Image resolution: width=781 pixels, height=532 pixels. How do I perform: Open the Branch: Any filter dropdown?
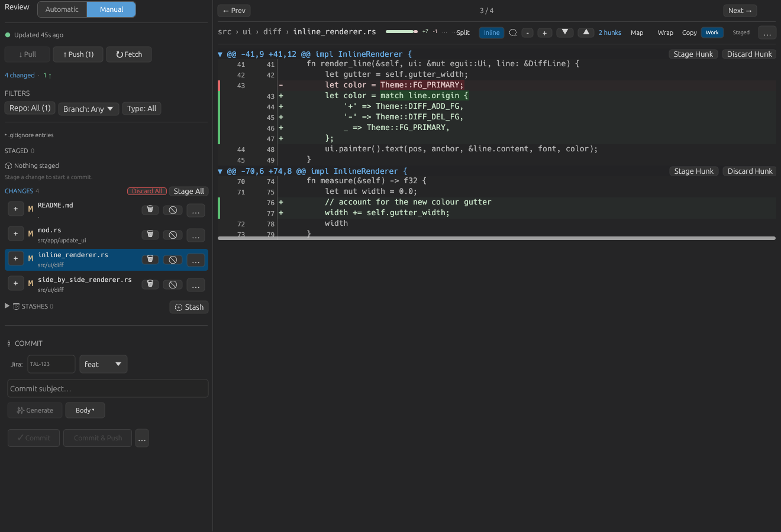tap(88, 109)
